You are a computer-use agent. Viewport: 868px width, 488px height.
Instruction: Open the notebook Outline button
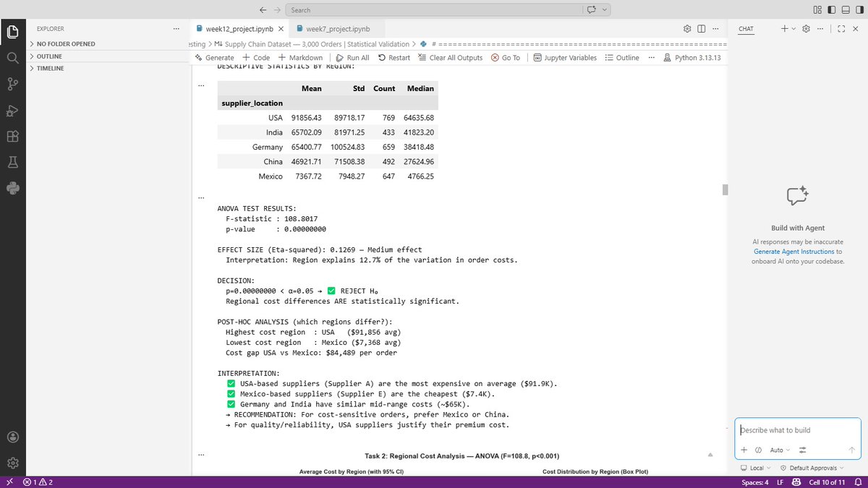click(x=622, y=58)
